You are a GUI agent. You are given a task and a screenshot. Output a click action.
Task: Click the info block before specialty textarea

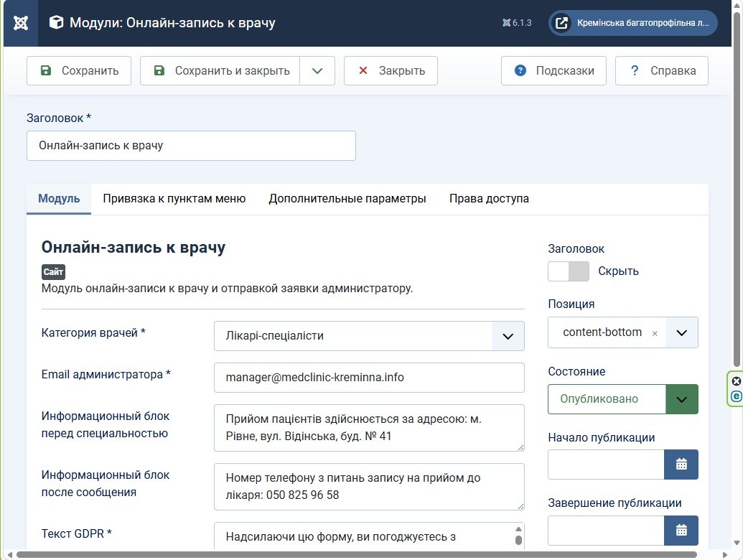pos(369,428)
